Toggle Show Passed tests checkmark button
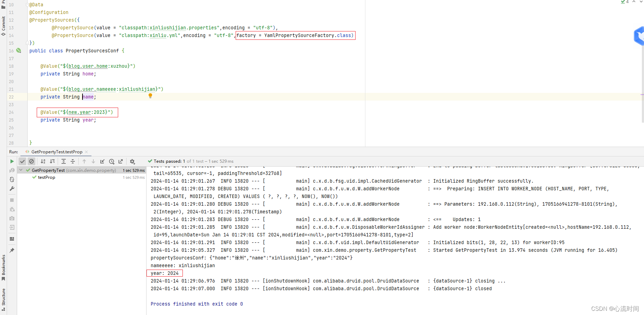The image size is (644, 315). pos(22,161)
